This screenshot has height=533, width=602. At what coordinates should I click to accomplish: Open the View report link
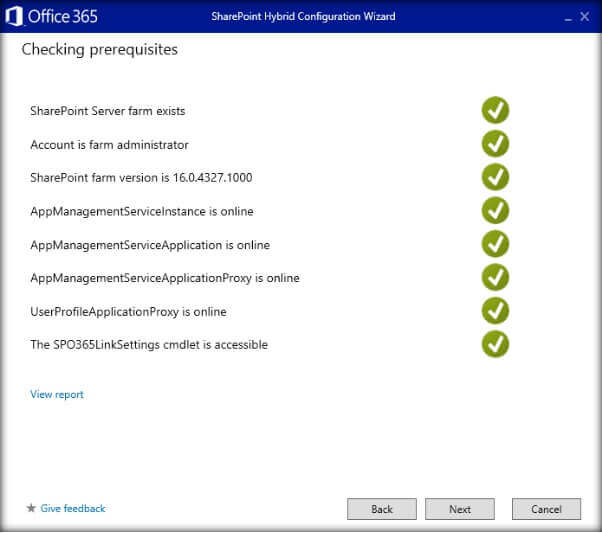tap(57, 394)
